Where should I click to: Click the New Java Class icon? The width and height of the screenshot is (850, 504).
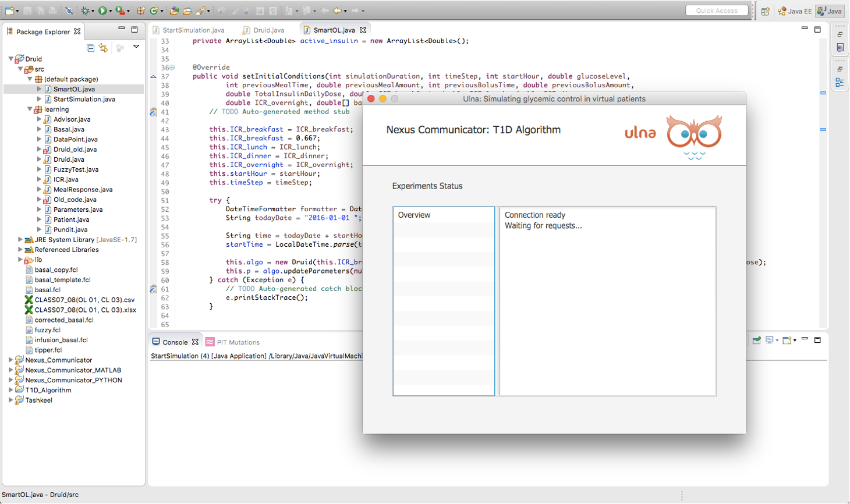[154, 10]
